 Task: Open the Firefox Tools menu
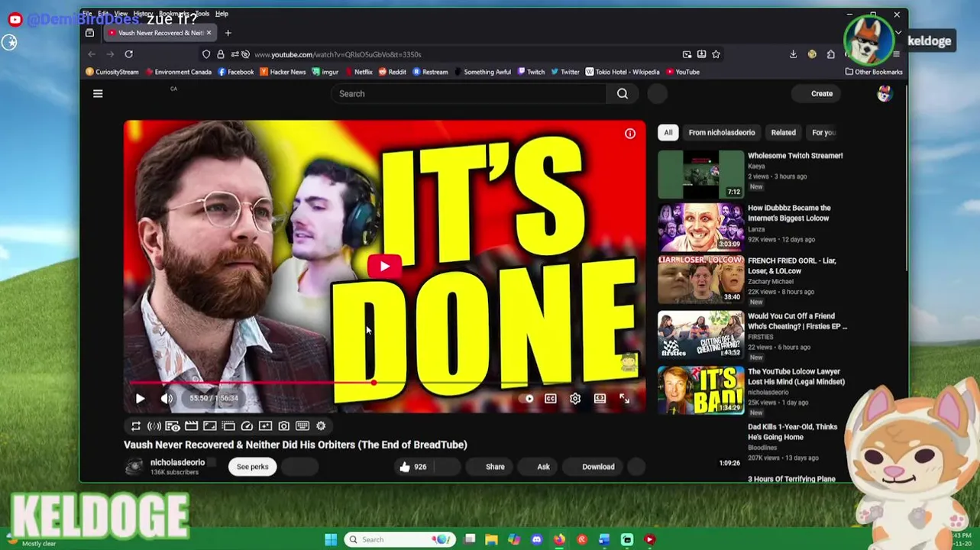202,14
